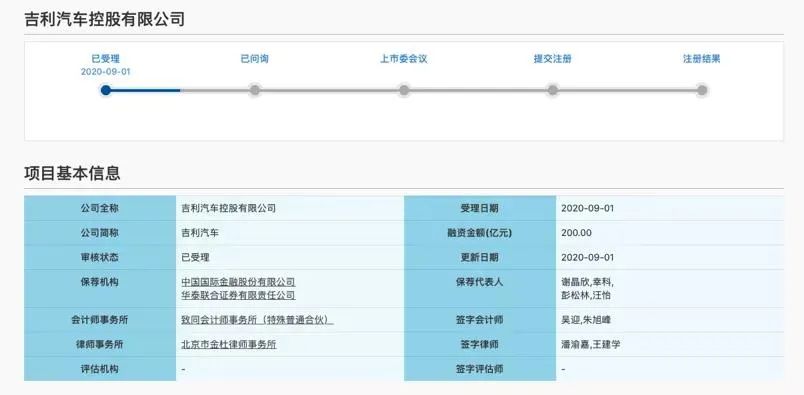
Task: Click the 已受理 status value in the table
Action: [x=195, y=257]
